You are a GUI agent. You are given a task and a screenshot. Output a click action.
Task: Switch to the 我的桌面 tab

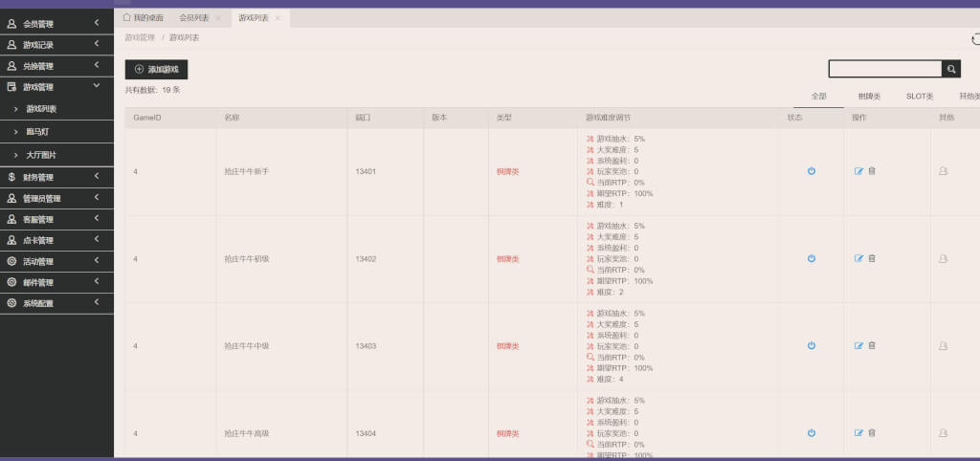click(144, 18)
